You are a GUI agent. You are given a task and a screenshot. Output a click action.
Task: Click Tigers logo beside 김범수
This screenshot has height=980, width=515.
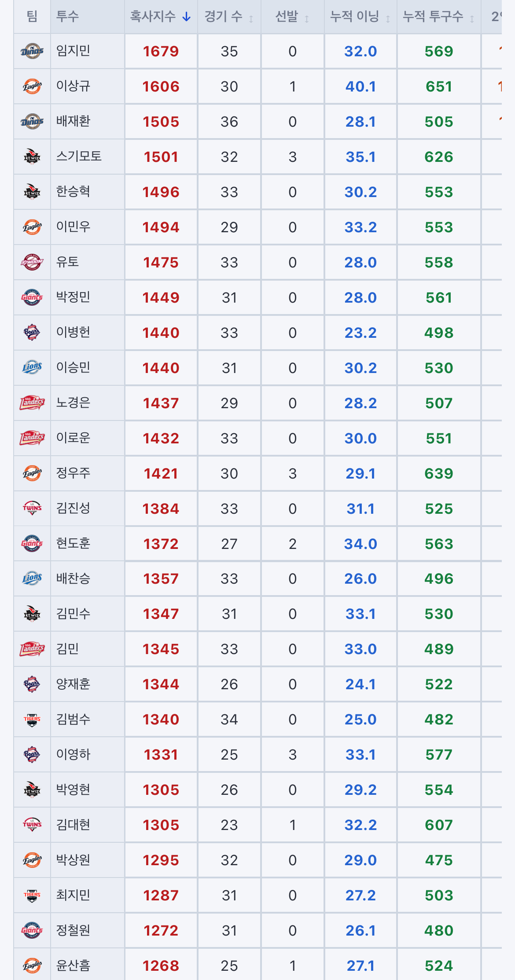(32, 720)
